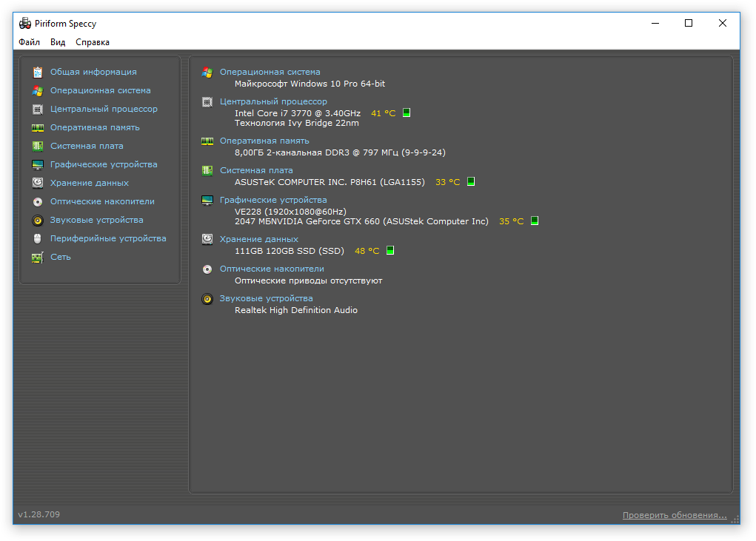Click the Сеть sidebar network card icon
The width and height of the screenshot is (756, 541).
pyautogui.click(x=38, y=258)
